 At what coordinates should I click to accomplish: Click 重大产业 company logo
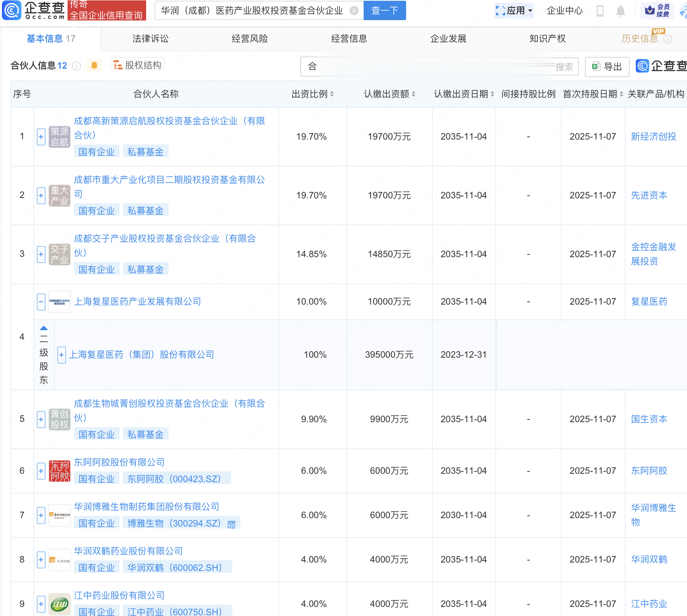[x=60, y=195]
